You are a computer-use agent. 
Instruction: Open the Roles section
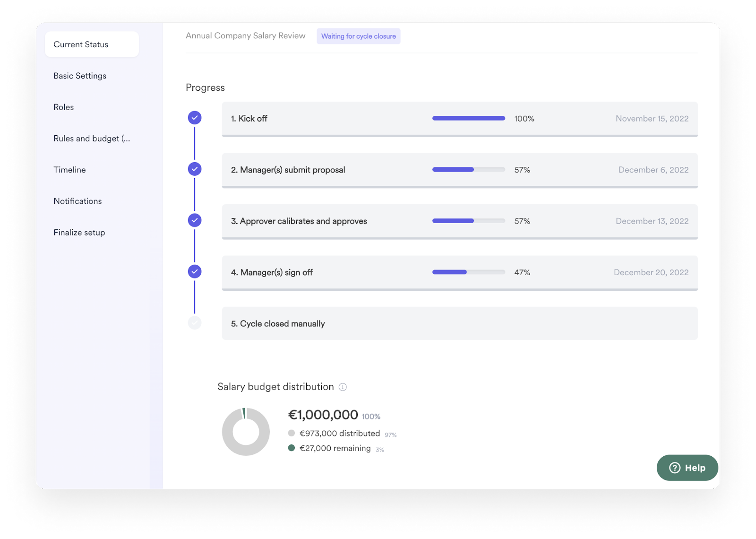tap(64, 107)
